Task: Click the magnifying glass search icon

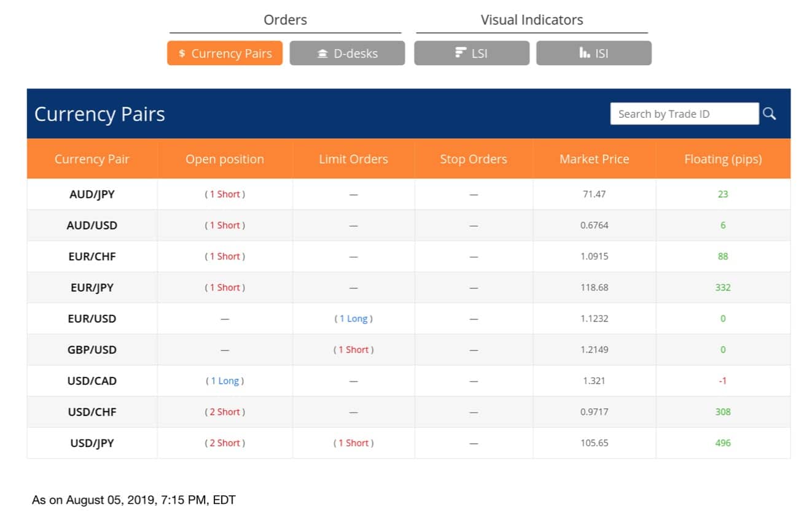Action: [769, 114]
